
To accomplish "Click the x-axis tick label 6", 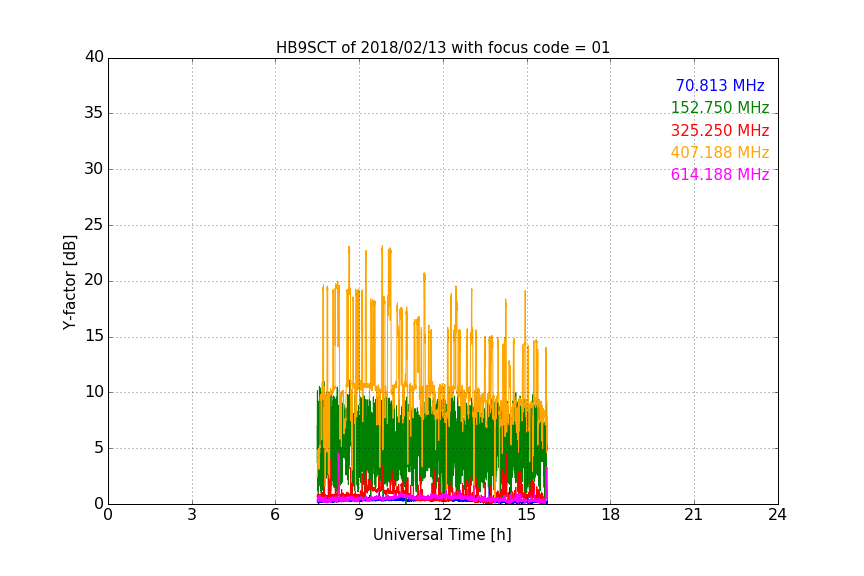I will click(276, 515).
